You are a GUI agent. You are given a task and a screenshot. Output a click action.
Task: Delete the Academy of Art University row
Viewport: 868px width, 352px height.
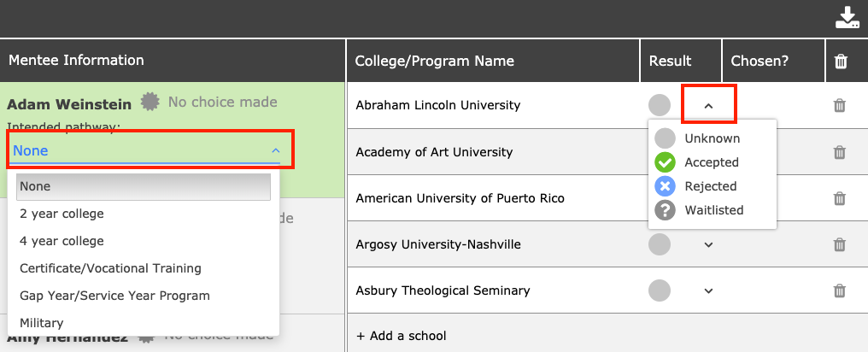point(840,152)
